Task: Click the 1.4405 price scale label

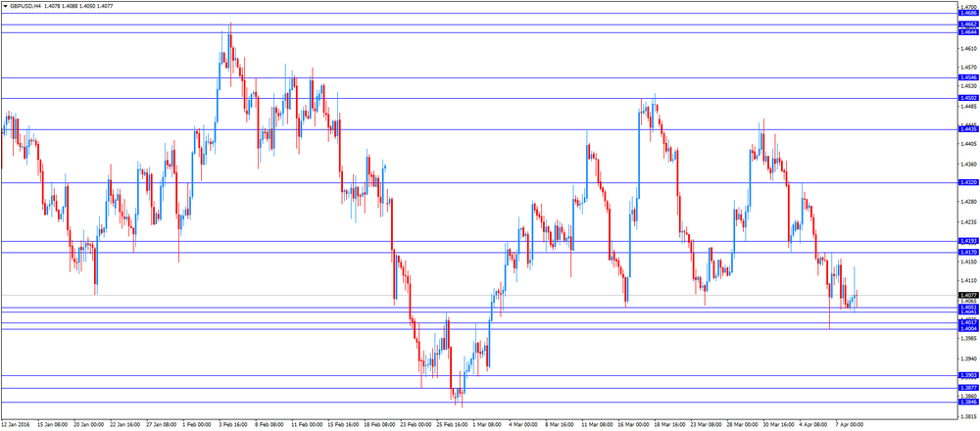Action: pyautogui.click(x=967, y=143)
